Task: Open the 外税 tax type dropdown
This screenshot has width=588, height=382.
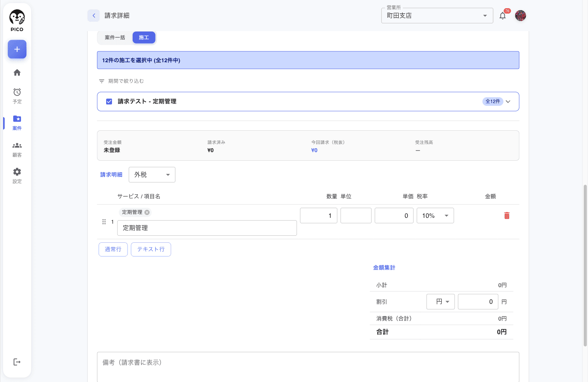Action: tap(152, 175)
